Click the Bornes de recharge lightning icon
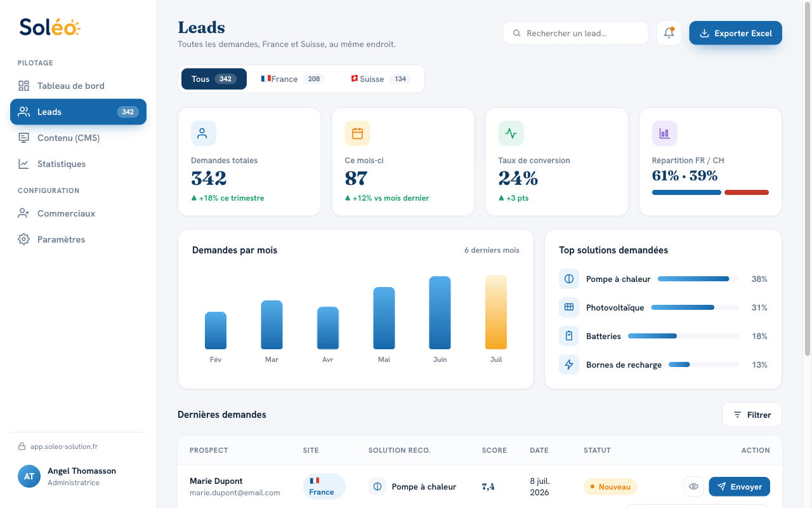The image size is (812, 508). coord(569,364)
